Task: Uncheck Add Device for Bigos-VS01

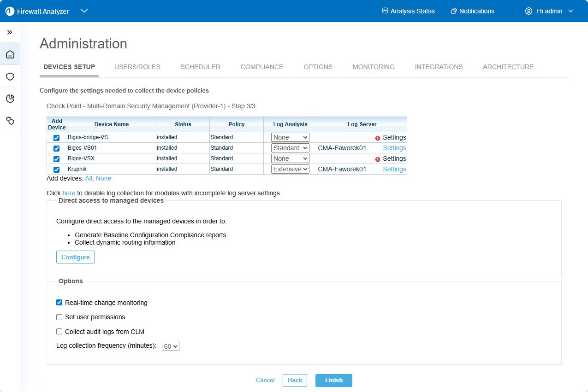Action: pyautogui.click(x=57, y=148)
